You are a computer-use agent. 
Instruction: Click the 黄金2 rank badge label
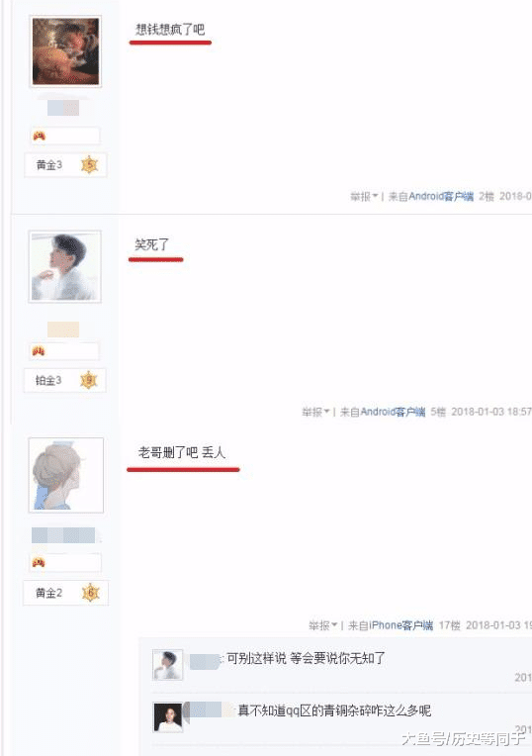coord(49,593)
